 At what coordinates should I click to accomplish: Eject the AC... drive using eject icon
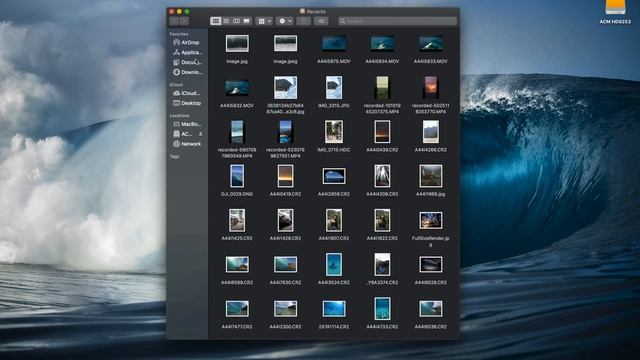click(200, 134)
